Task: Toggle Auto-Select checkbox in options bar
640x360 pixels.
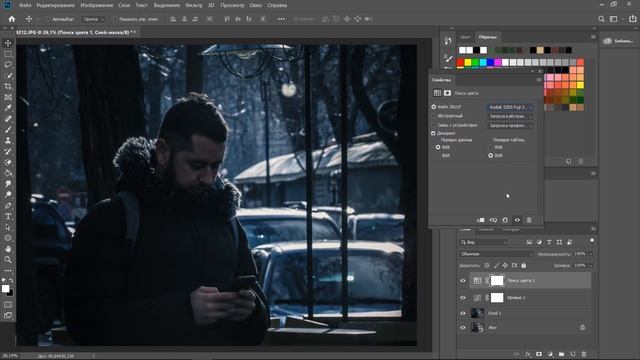Action: (x=48, y=19)
